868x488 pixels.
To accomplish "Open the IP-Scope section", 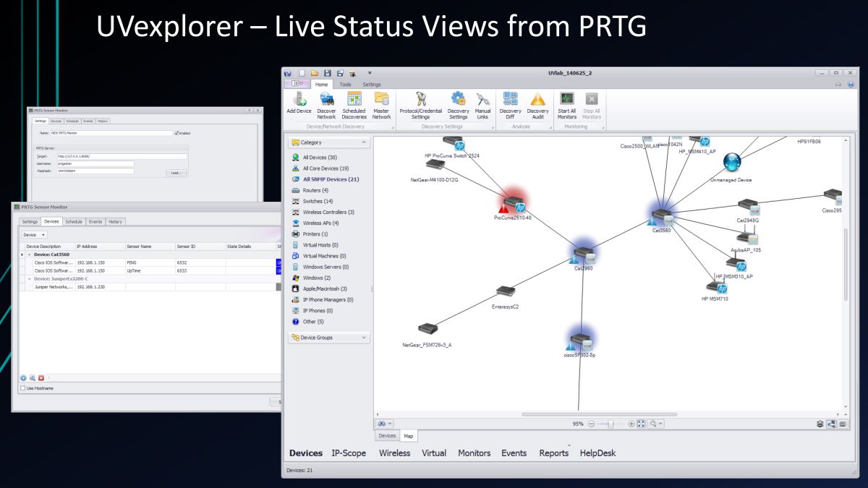I will point(349,453).
